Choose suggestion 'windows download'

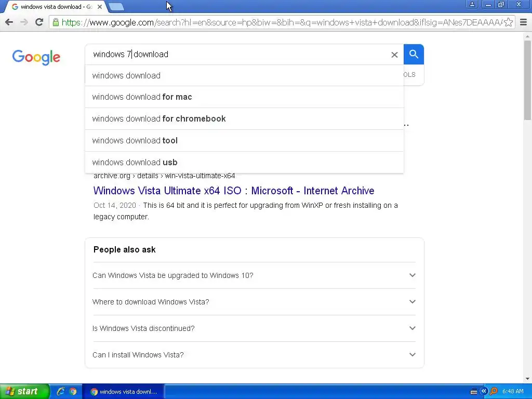[244, 75]
